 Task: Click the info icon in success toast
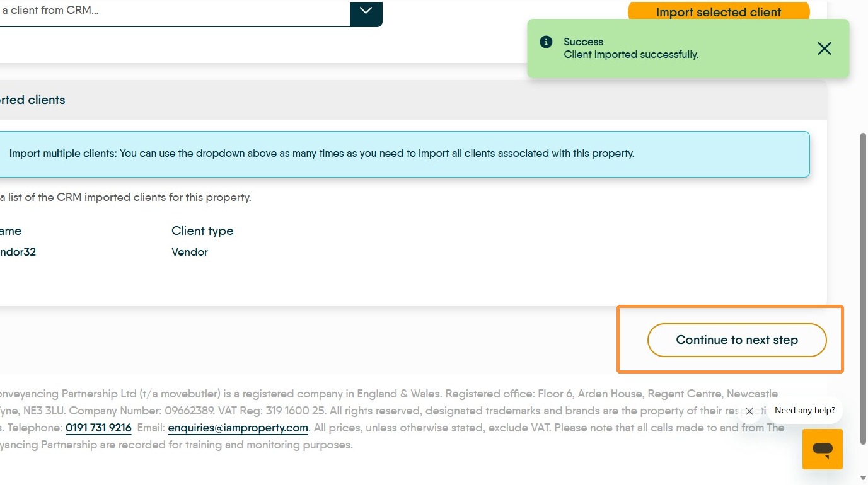coord(547,42)
